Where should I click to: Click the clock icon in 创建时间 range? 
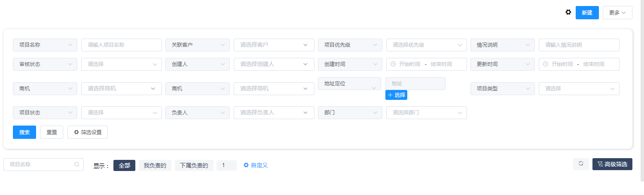pyautogui.click(x=393, y=64)
